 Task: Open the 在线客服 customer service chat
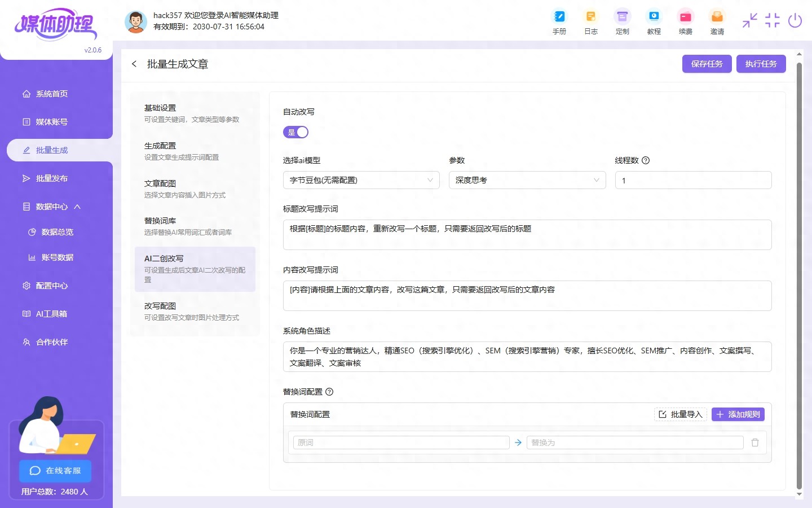(55, 471)
